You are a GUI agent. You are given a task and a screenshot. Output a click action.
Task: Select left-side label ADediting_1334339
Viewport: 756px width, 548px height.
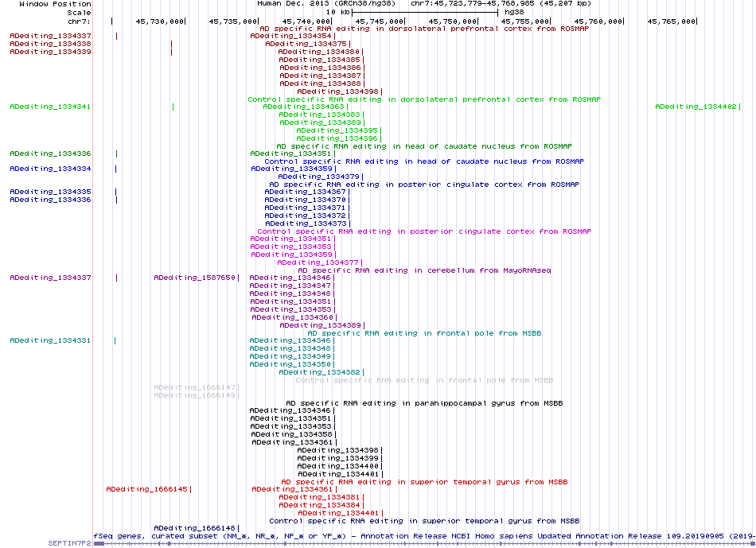point(51,52)
